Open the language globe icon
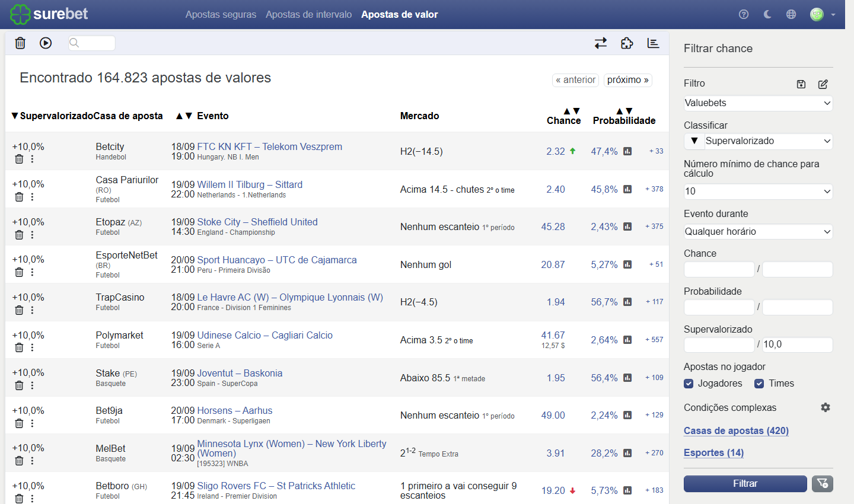 (x=791, y=14)
